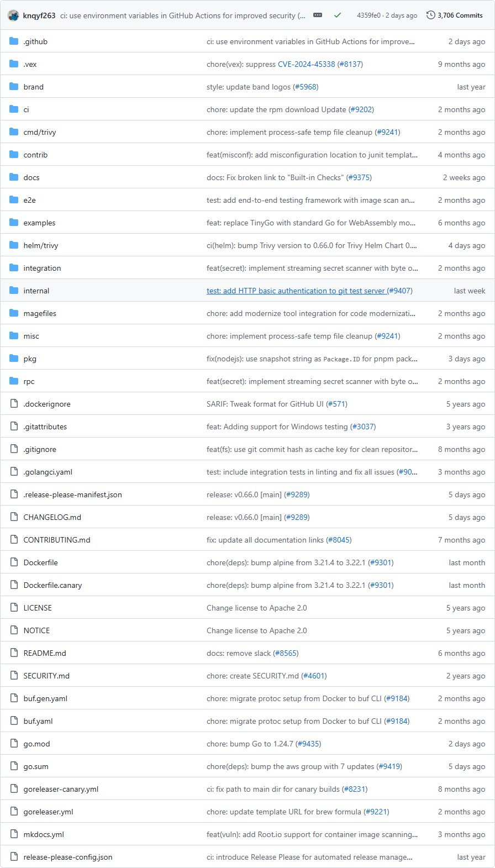Image resolution: width=495 pixels, height=868 pixels.
Task: Open the .gitignore file
Action: click(x=40, y=449)
